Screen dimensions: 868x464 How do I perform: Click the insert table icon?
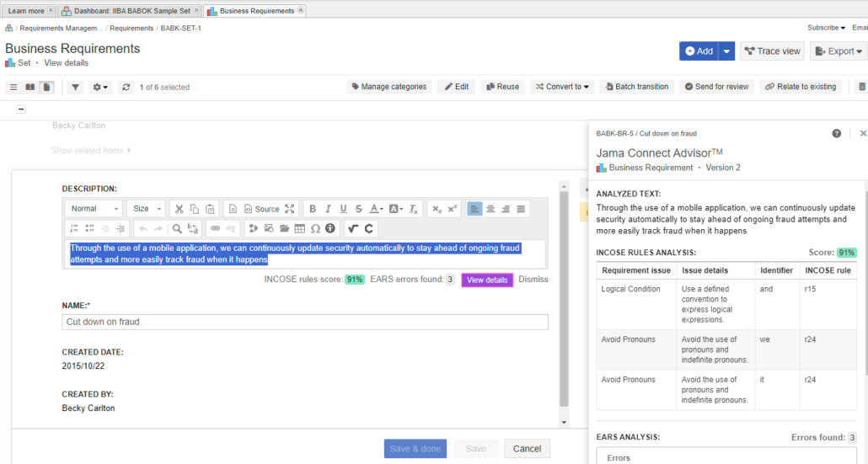click(x=300, y=228)
